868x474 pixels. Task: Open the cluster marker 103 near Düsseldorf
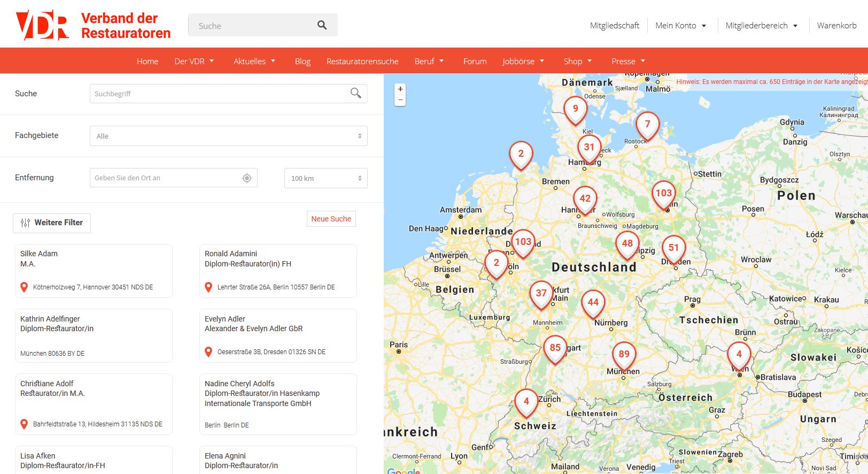[x=523, y=243]
